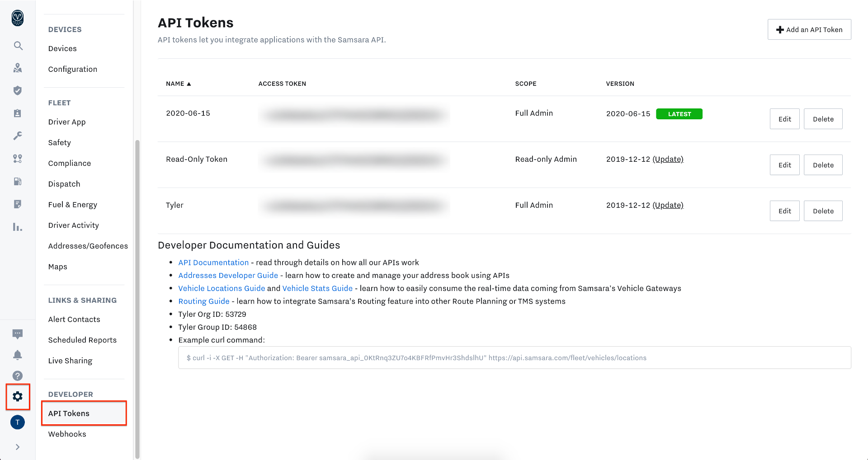The image size is (868, 460).
Task: Open the Routing Guide link
Action: click(x=204, y=301)
